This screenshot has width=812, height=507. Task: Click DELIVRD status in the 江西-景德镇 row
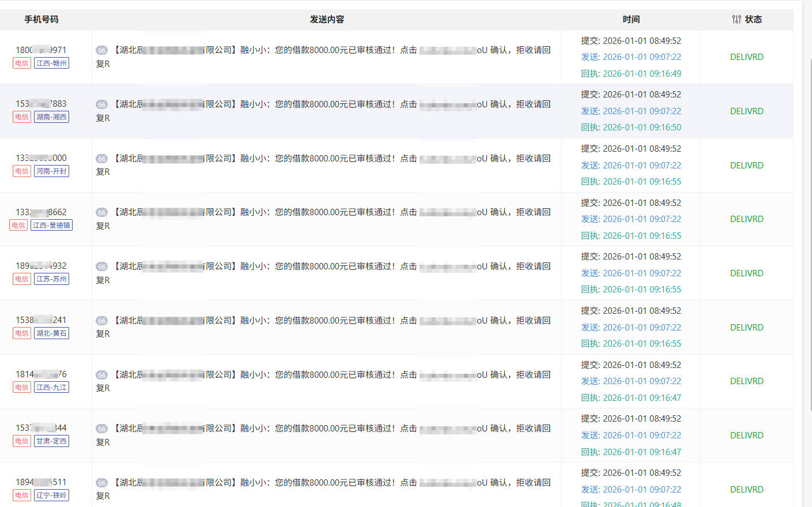click(x=746, y=219)
